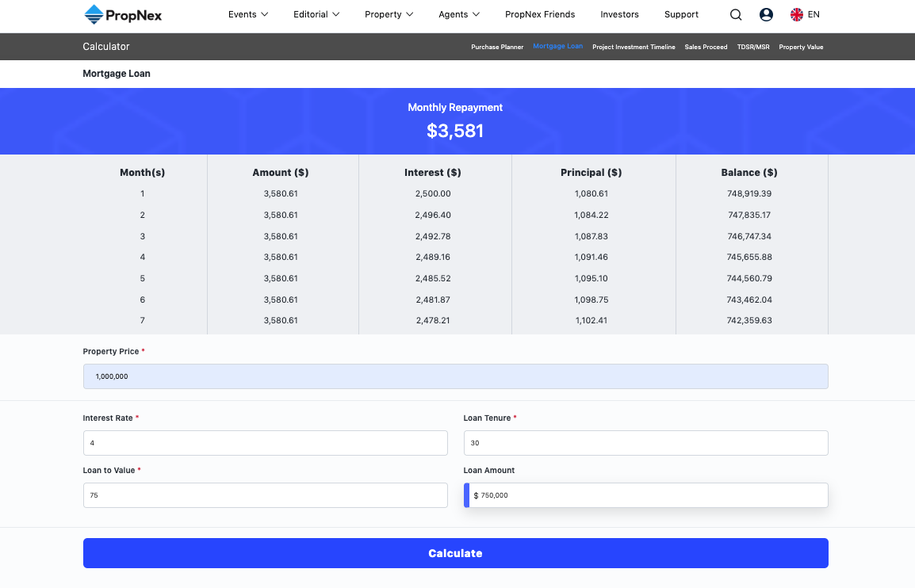Viewport: 915px width, 588px height.
Task: Click the Support link in navigation
Action: 681,14
